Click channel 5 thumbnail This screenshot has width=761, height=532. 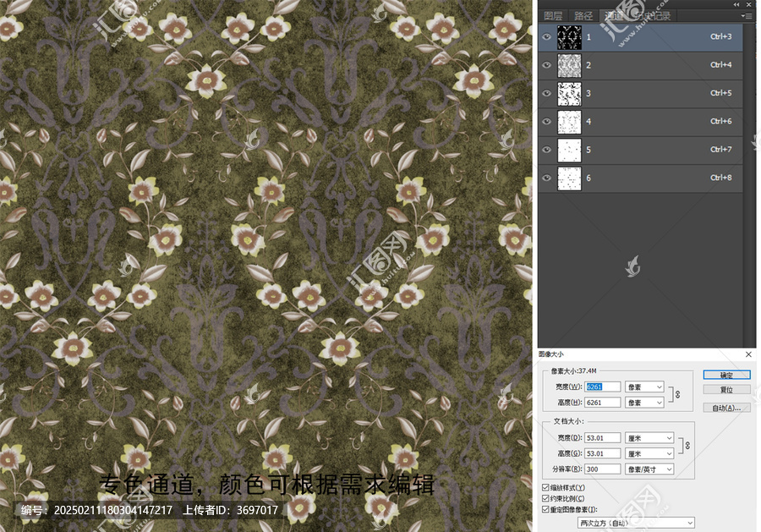(x=569, y=150)
